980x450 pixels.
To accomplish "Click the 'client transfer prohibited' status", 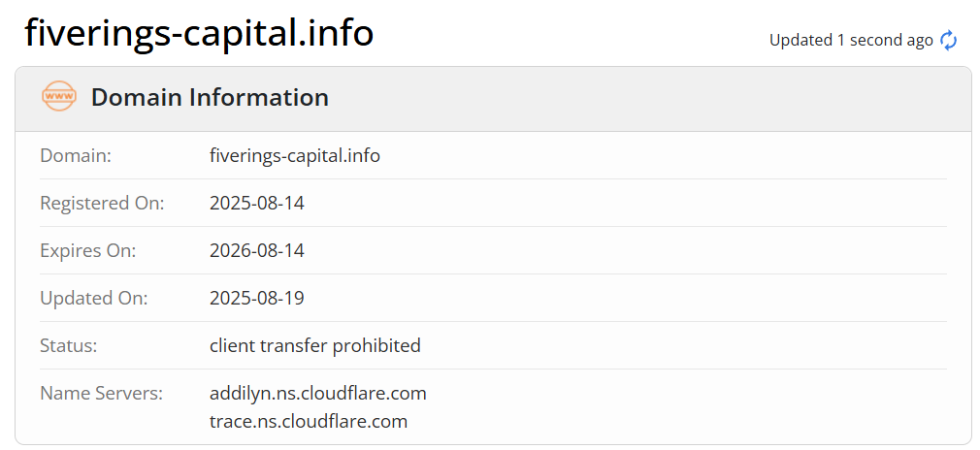I will pyautogui.click(x=315, y=345).
